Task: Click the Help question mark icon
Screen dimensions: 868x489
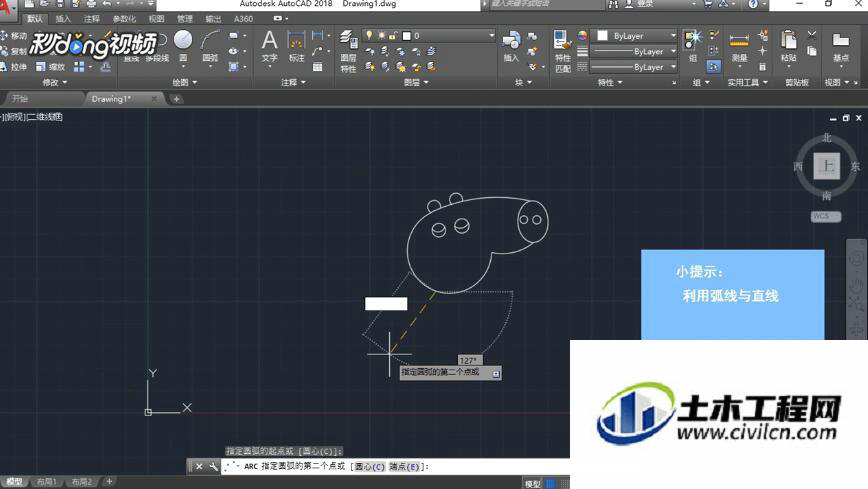Action: pyautogui.click(x=753, y=4)
